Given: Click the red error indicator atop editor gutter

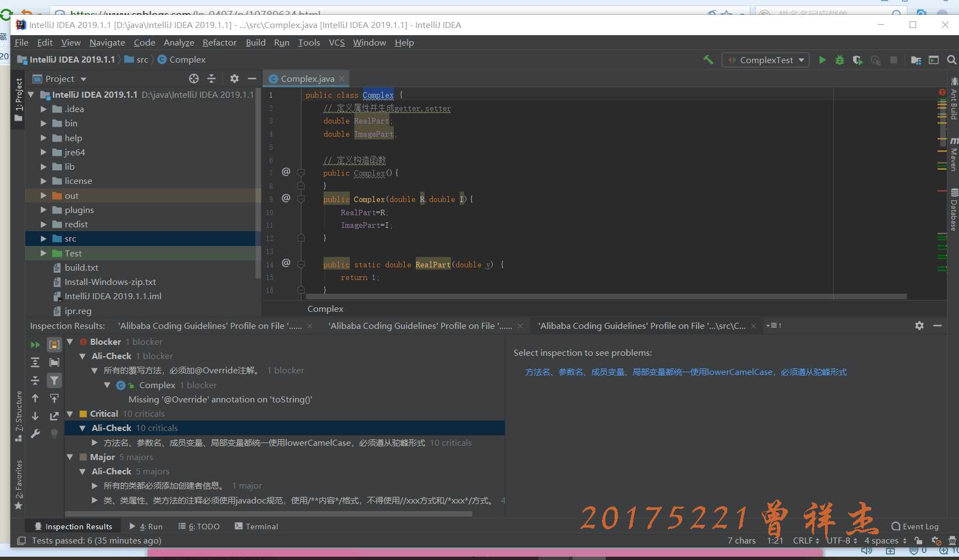Looking at the screenshot, I should pos(942,92).
